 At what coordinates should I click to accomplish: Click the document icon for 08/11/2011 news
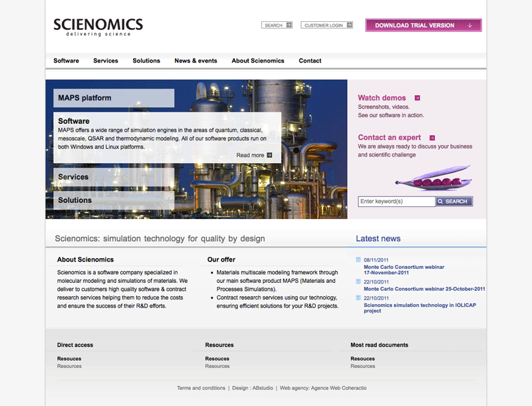point(358,260)
